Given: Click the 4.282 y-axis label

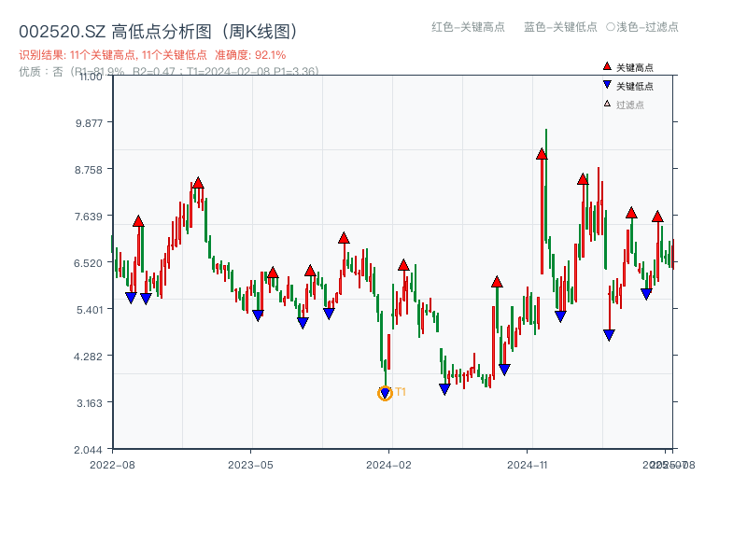Looking at the screenshot, I should [x=89, y=357].
